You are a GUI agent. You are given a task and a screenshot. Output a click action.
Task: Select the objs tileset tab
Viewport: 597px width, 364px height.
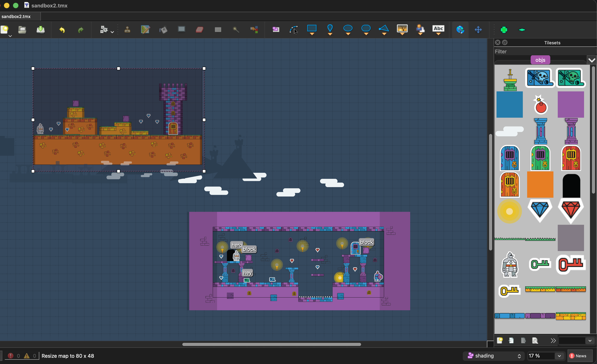click(x=540, y=60)
